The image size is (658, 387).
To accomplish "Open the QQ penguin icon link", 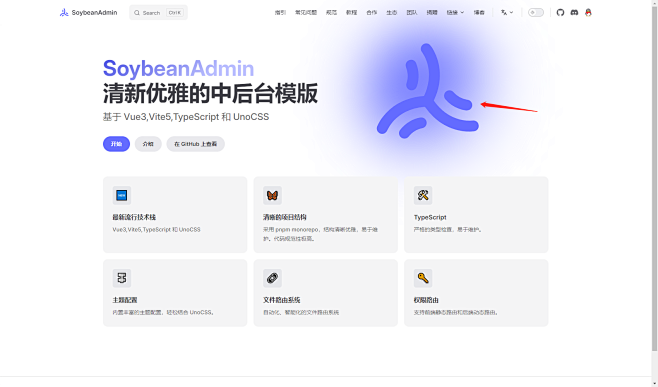I will pyautogui.click(x=588, y=13).
